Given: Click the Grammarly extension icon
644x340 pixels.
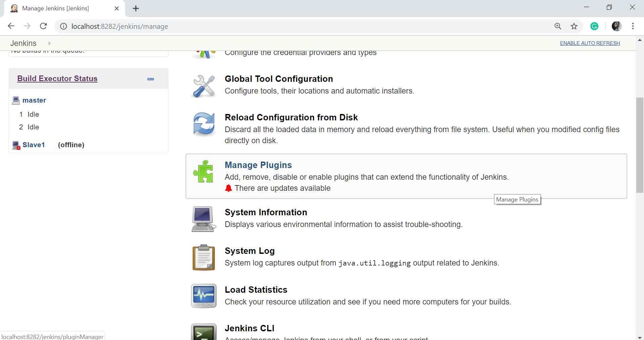Looking at the screenshot, I should coord(594,26).
